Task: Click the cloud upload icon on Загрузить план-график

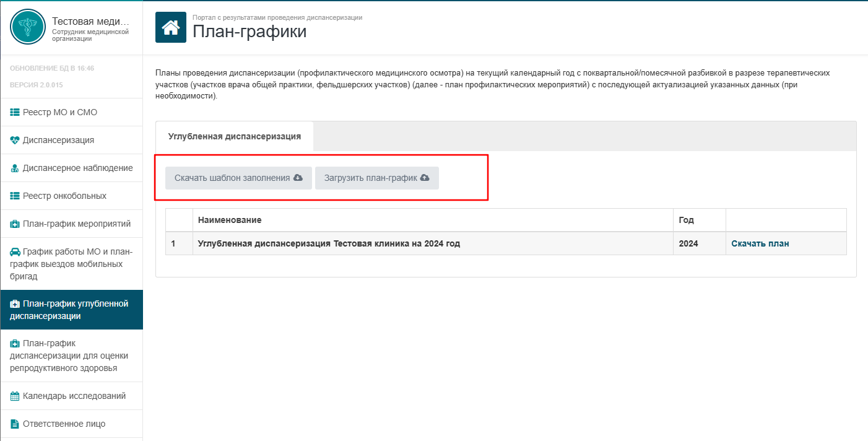Action: (x=425, y=178)
